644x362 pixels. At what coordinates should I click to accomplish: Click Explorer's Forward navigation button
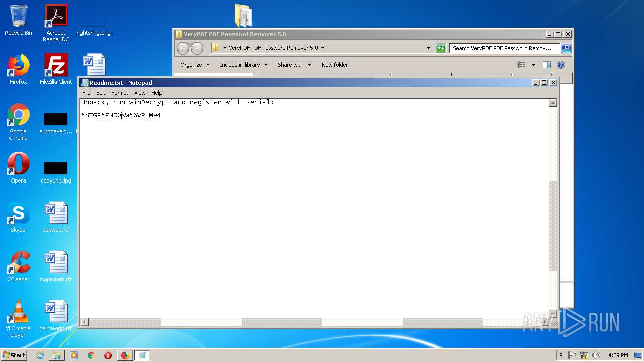pyautogui.click(x=197, y=48)
